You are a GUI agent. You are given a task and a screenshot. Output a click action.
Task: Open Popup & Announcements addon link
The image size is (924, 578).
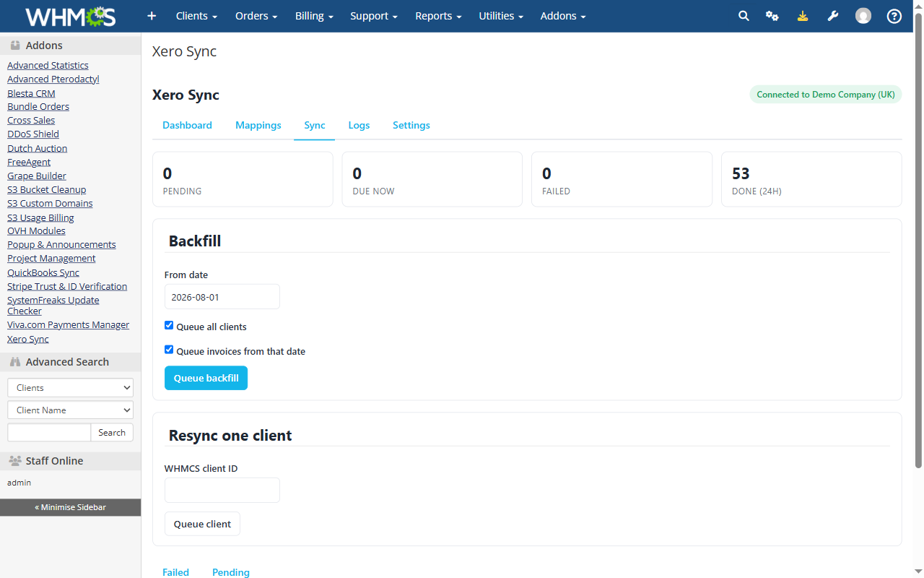tap(61, 244)
